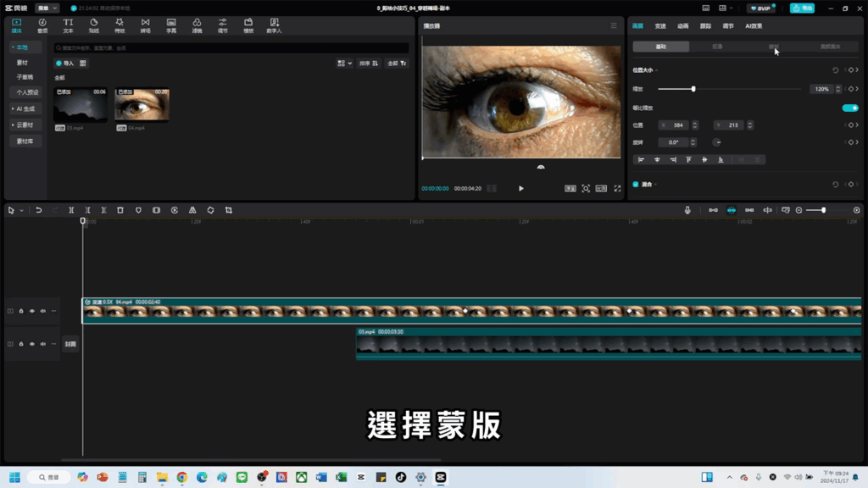Select the 蒙版 mask sub-tab

tap(774, 47)
